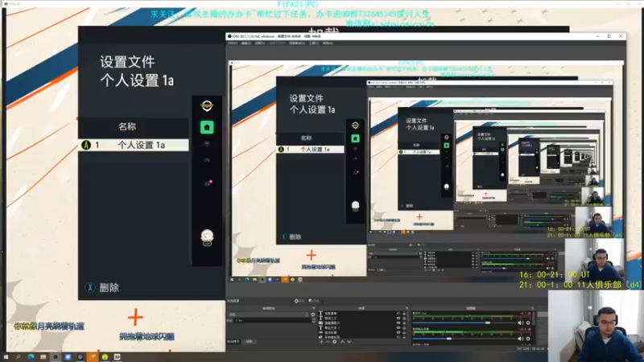The image size is (644, 362).
Task: Open the green round app on taskbar
Action: click(x=105, y=357)
